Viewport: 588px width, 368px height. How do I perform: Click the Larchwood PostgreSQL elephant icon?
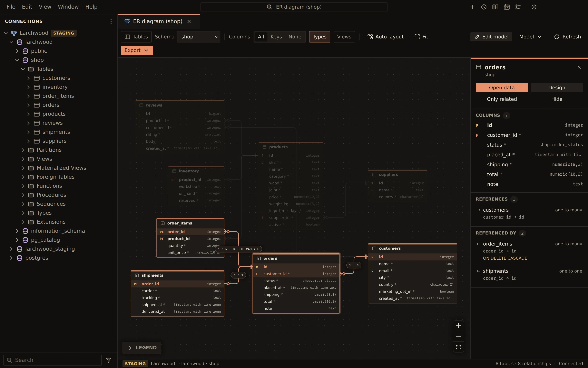(x=14, y=33)
